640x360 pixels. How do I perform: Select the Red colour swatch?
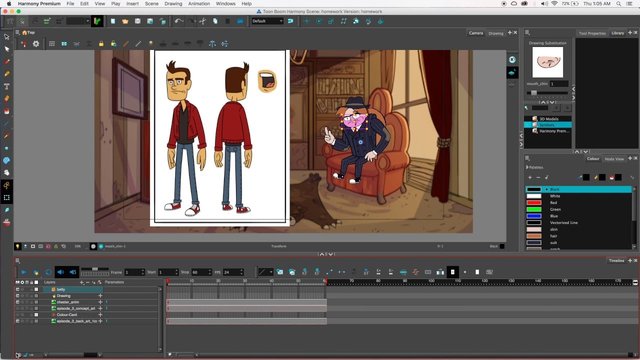point(533,203)
